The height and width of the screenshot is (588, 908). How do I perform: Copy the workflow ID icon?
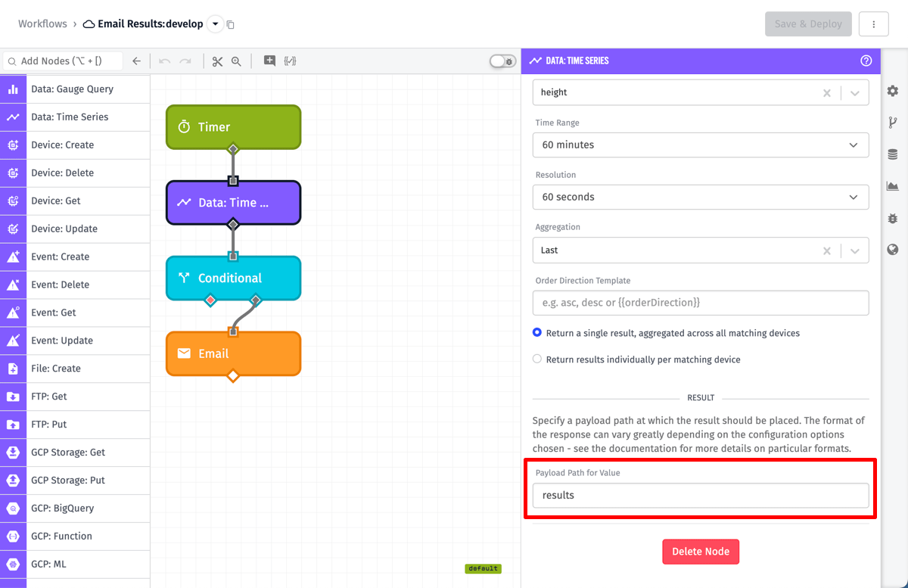[x=231, y=25]
